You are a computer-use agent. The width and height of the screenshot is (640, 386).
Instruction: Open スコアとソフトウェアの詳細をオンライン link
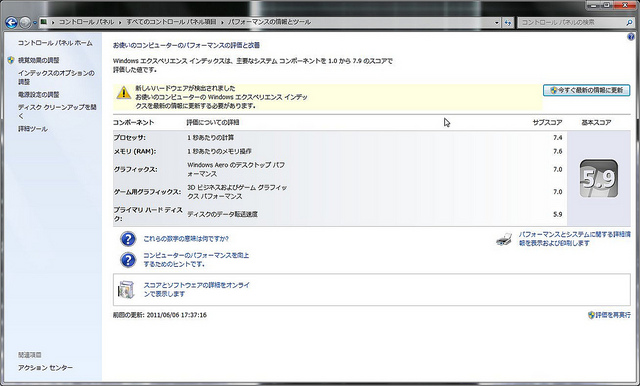(196, 289)
